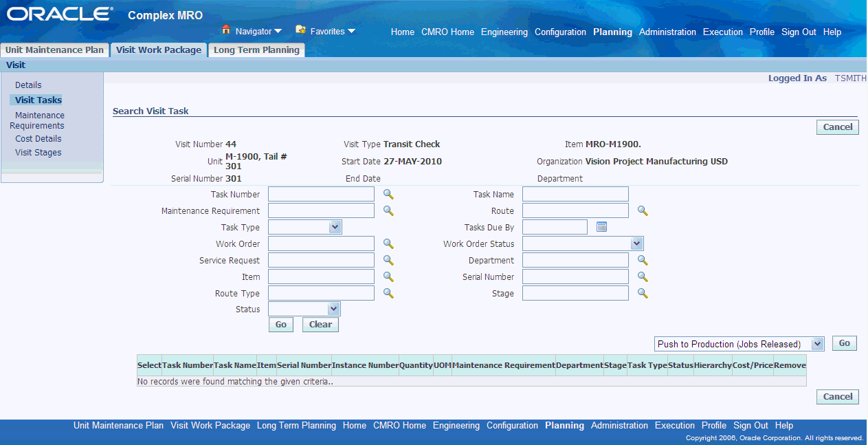Image resolution: width=868 pixels, height=445 pixels.
Task: Focus the Route input field
Action: 575,211
